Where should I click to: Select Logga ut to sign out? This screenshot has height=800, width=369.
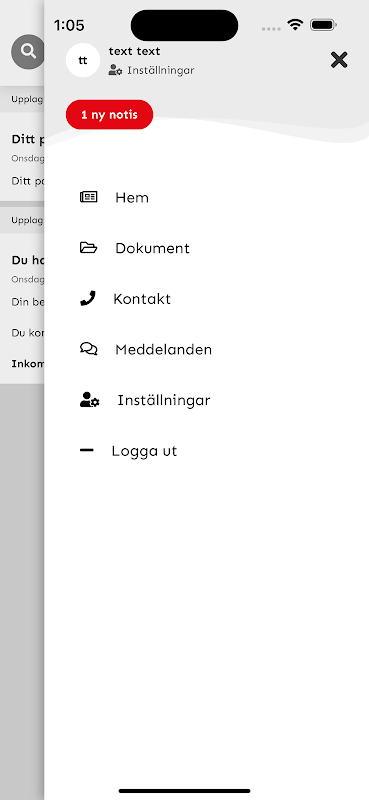coord(144,452)
